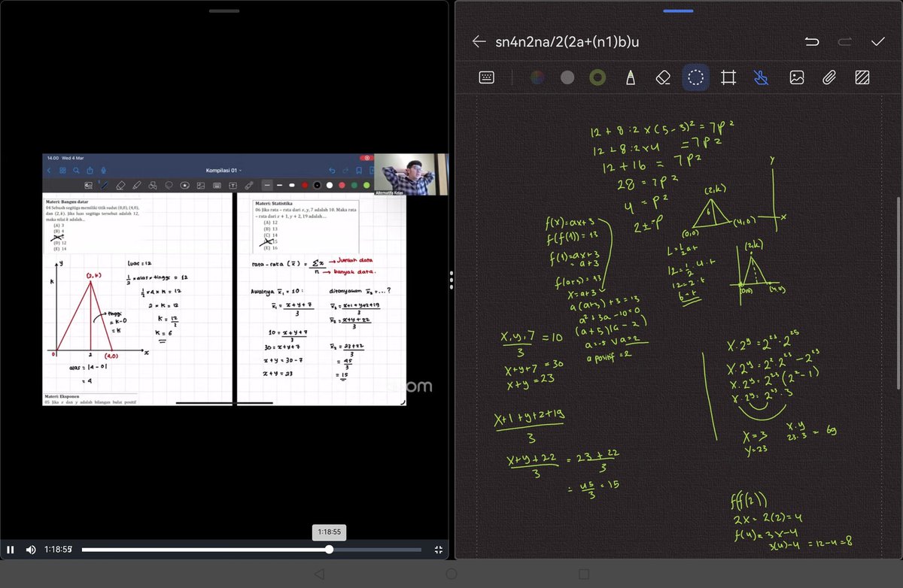Select the gray pen color
This screenshot has height=588, width=903.
[567, 77]
